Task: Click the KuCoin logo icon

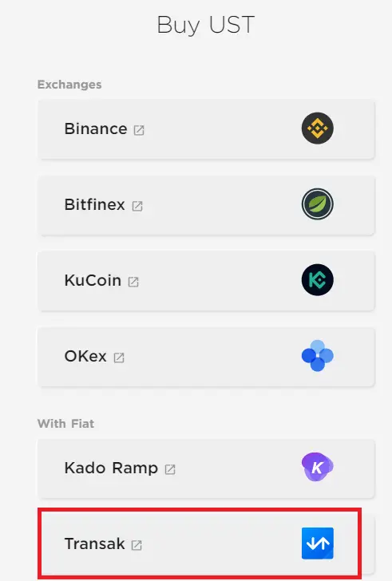Action: (x=318, y=280)
